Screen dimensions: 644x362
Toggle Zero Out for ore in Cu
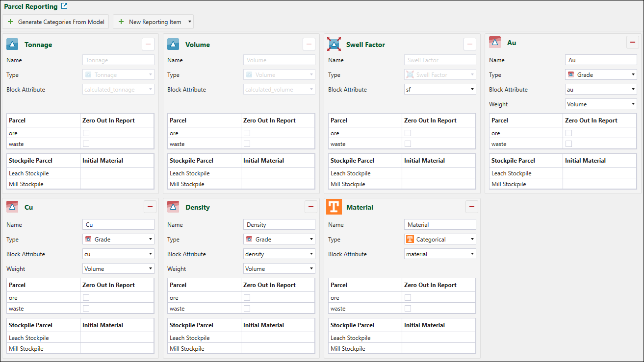[x=86, y=297]
